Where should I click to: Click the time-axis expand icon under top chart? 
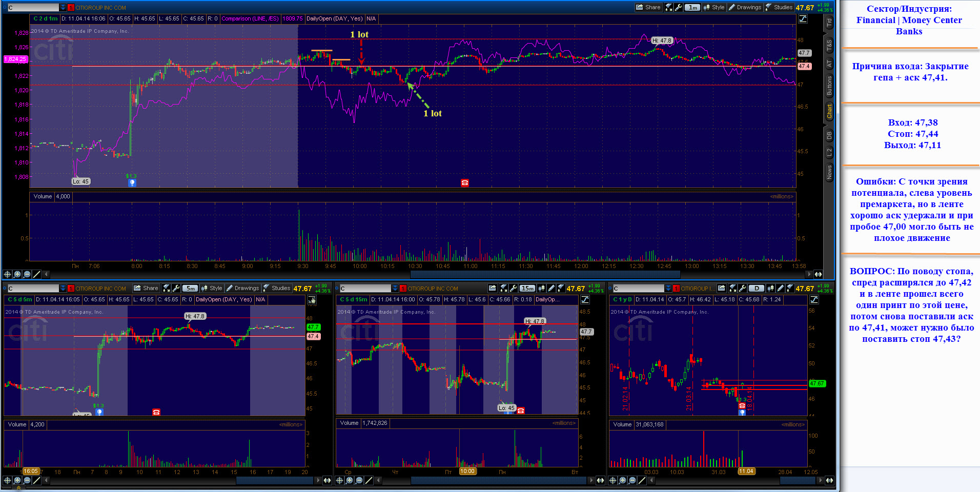(x=818, y=274)
